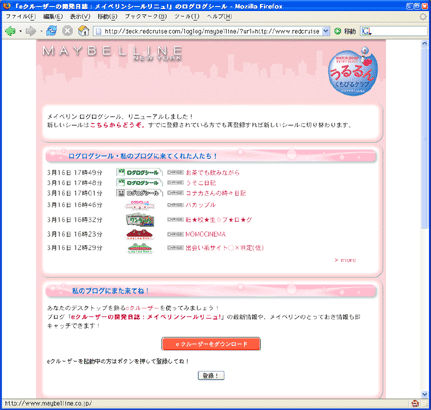431x410 pixels.
Task: Open the 出会い系サイト○×判定 link
Action: click(225, 248)
